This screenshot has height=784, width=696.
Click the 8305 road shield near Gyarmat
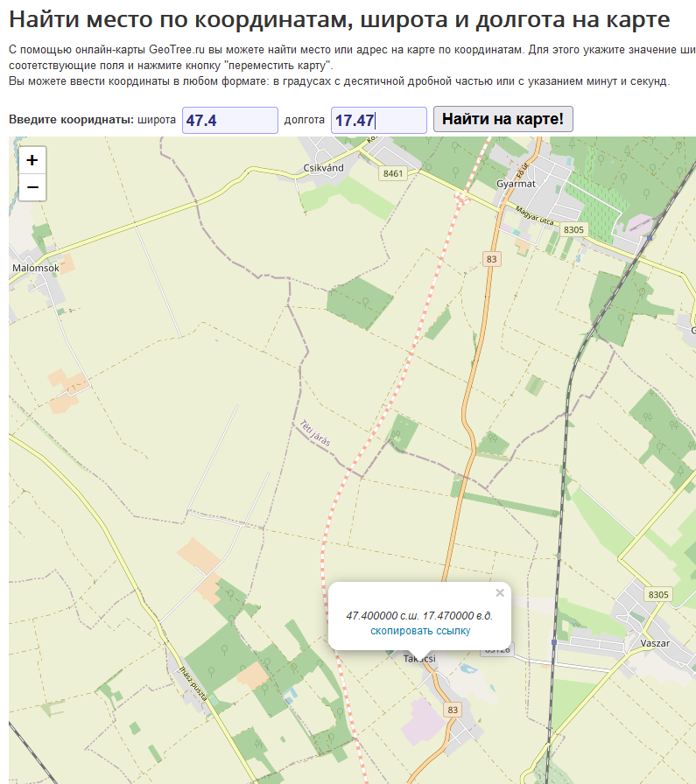(x=574, y=229)
